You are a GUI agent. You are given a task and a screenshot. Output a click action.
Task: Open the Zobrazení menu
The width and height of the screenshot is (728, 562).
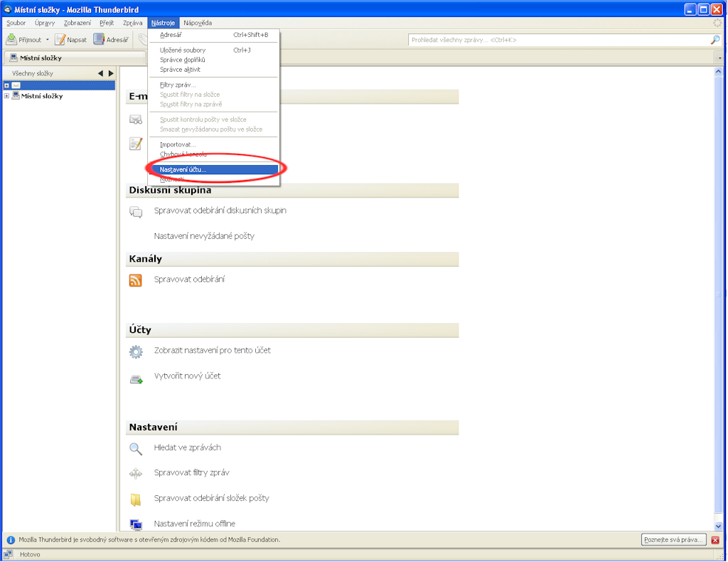[77, 23]
